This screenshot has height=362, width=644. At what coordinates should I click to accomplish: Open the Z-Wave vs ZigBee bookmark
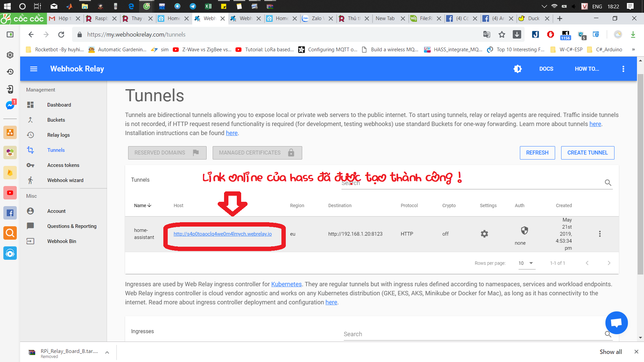202,50
